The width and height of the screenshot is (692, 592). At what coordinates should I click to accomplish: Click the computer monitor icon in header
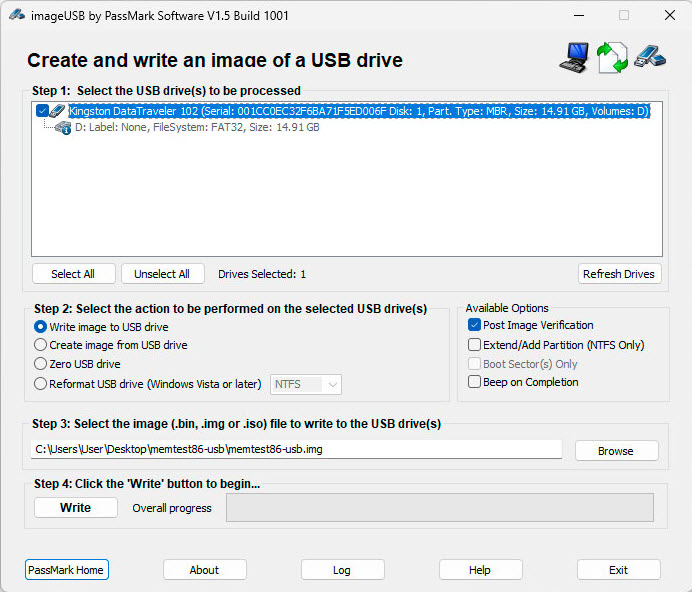click(574, 57)
